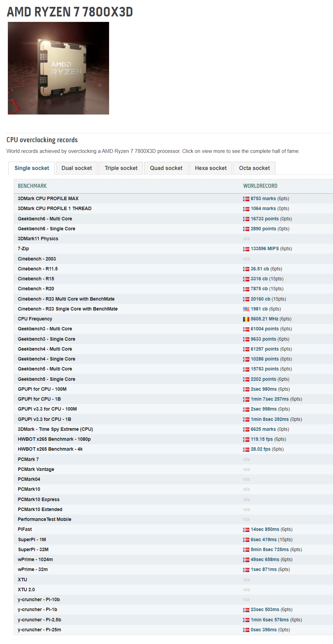Click the WORLDRECORD column header
Screen dimensions: 333x644
tap(260, 186)
